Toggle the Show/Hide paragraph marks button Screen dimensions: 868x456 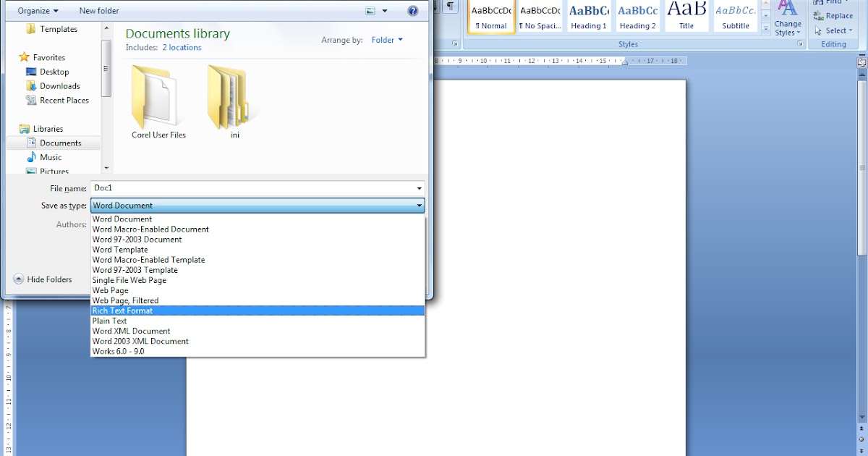click(x=451, y=7)
